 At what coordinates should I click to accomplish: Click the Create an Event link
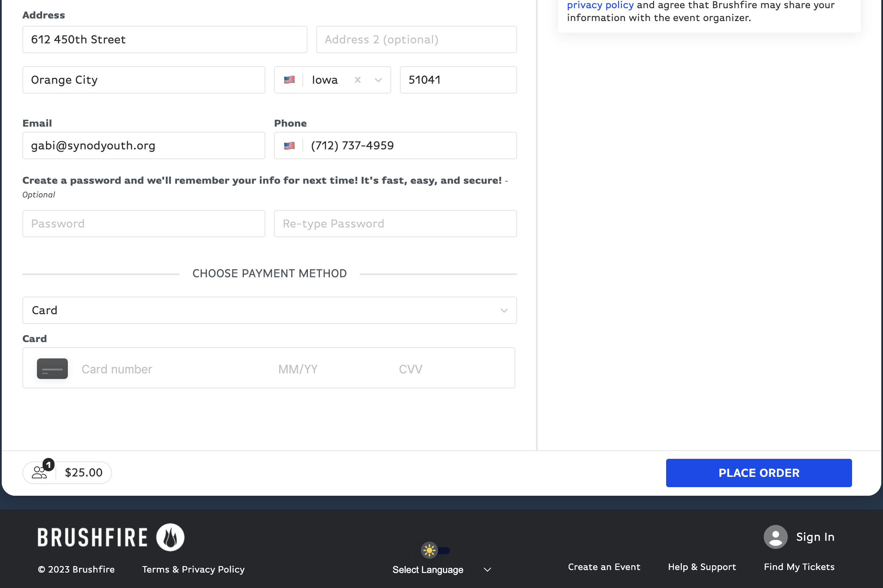coord(604,567)
